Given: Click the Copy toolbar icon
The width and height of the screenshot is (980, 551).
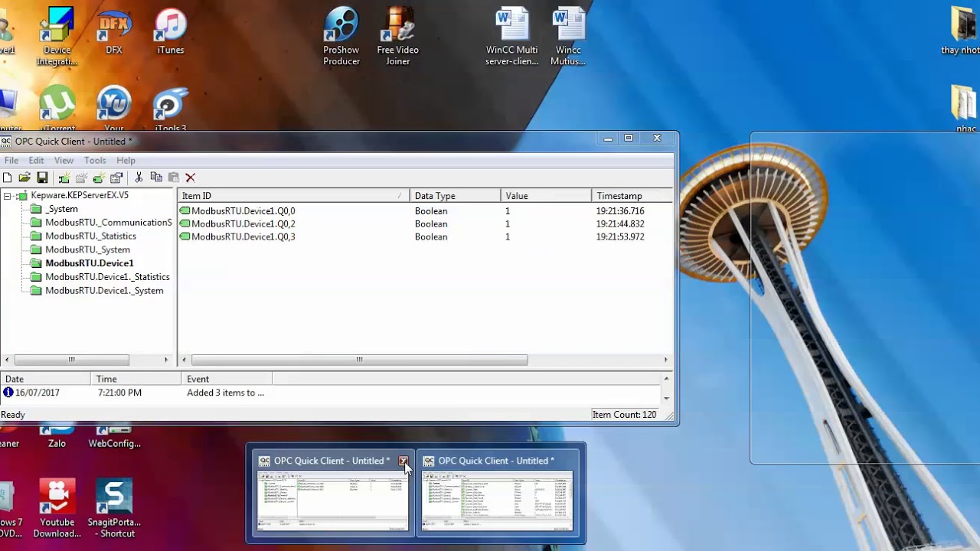Looking at the screenshot, I should click(156, 178).
